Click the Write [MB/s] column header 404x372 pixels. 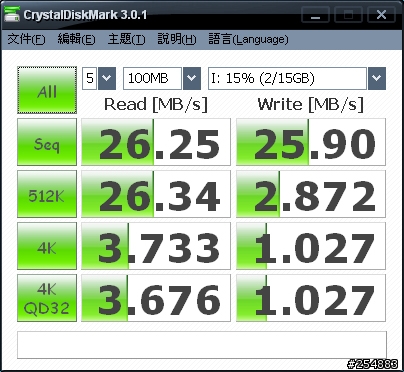tap(311, 105)
